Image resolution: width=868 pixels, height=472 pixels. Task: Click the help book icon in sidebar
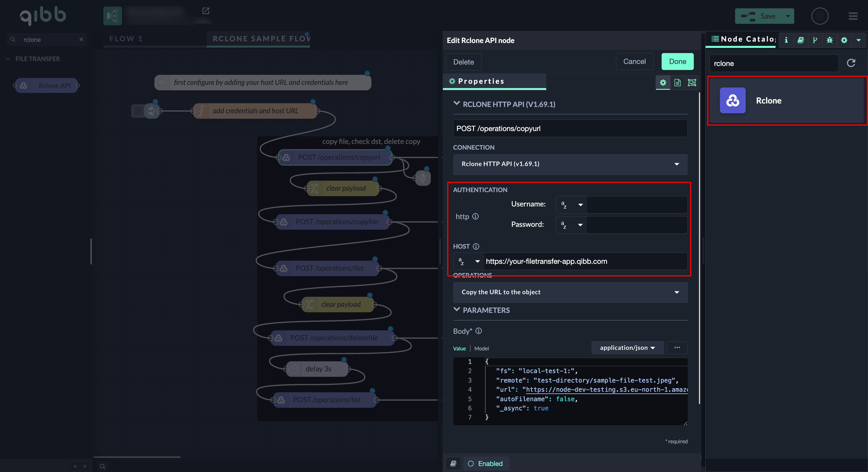pyautogui.click(x=801, y=40)
